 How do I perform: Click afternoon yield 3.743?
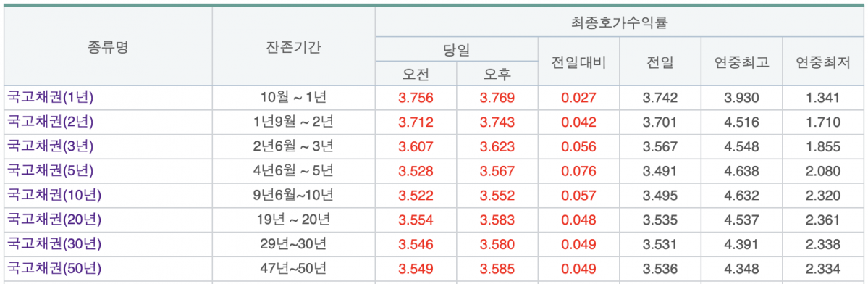[x=497, y=122]
